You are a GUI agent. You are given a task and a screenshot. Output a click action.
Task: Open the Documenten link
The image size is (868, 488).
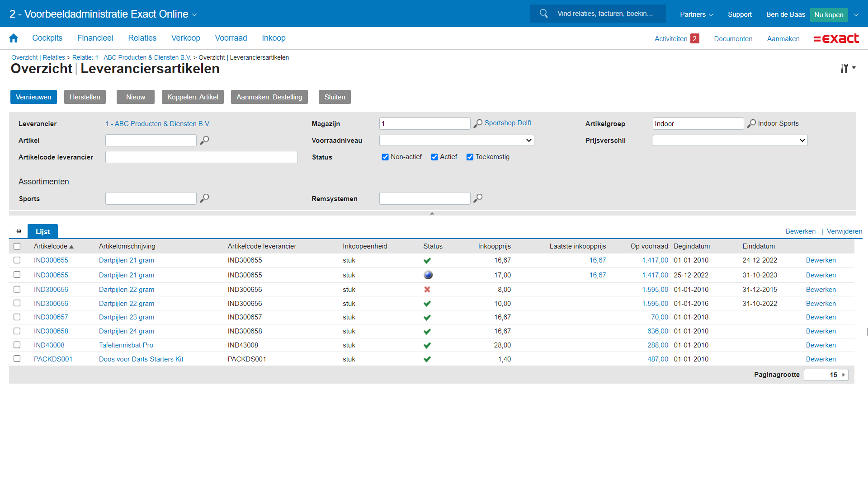733,39
